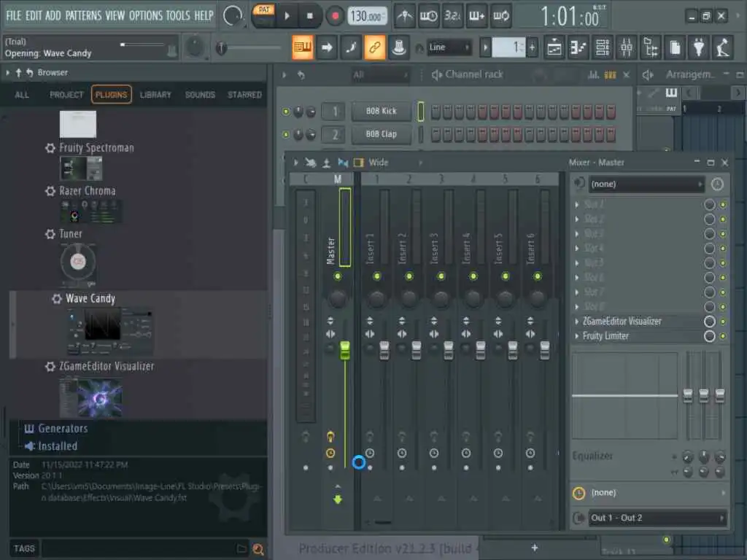Open the Channel rack graph editor icon
Screen dimensions: 747x560
coord(593,75)
